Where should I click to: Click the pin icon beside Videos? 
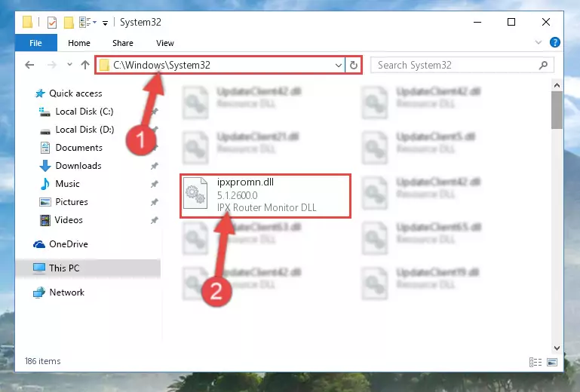(155, 220)
